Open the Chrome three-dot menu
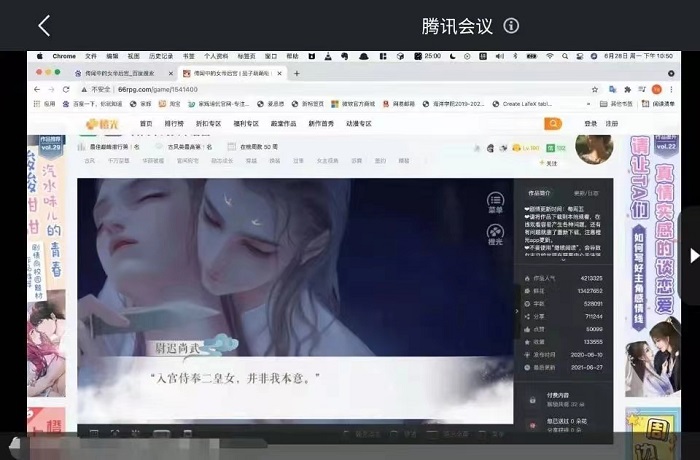The height and width of the screenshot is (460, 700). [671, 89]
